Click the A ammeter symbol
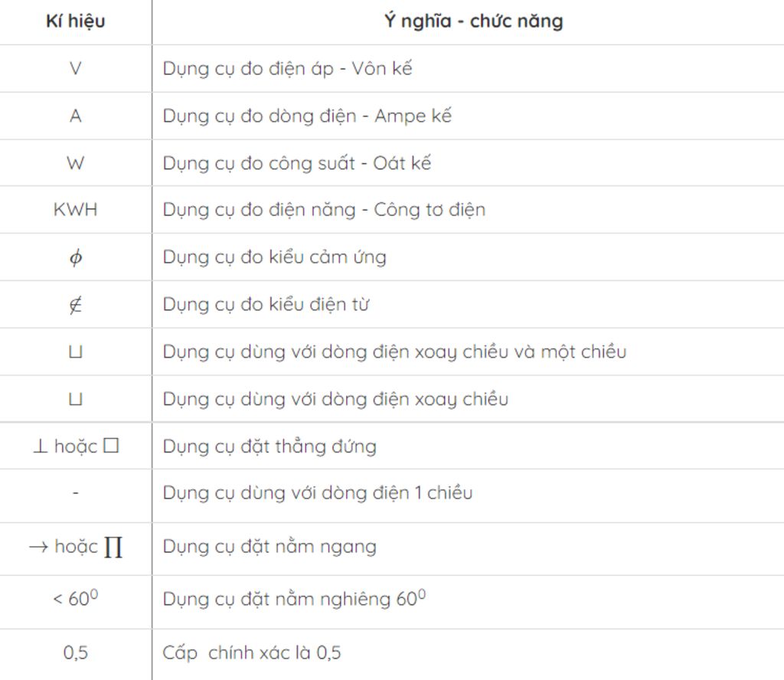Viewport: 784px width, 680px height. click(x=76, y=116)
